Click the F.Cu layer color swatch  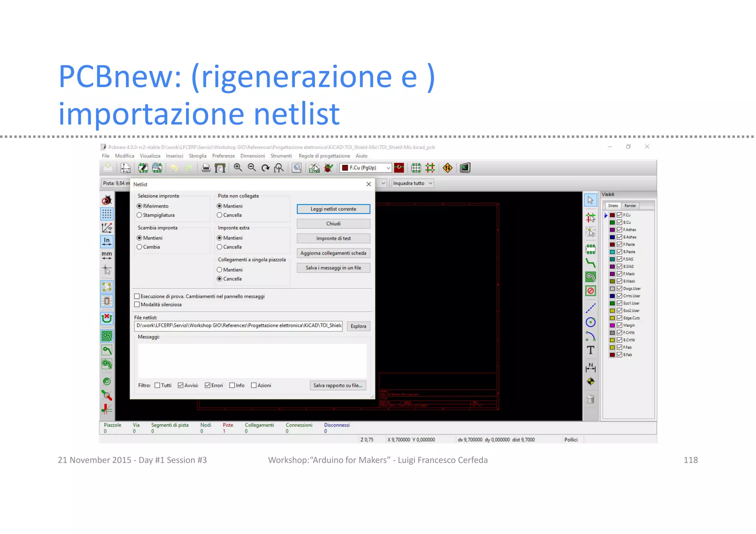pyautogui.click(x=612, y=215)
